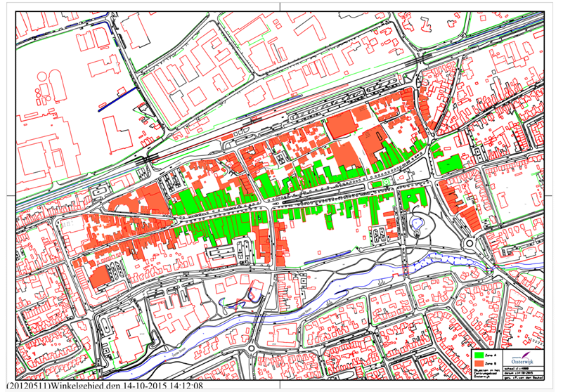Click the orange Zone B legend swatch
Image resolution: width=563 pixels, height=392 pixels.
(480, 363)
